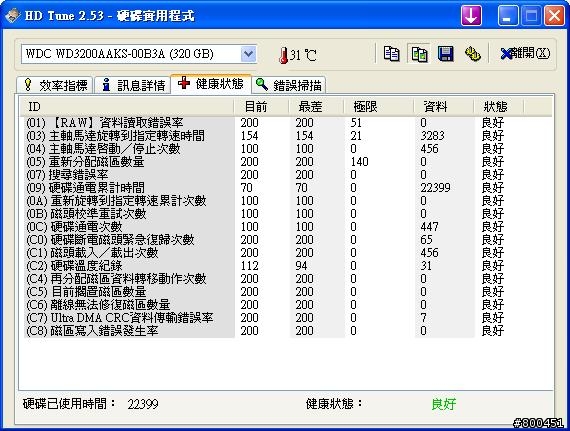The height and width of the screenshot is (431, 570).
Task: Close the HD Tune window
Action: tap(554, 16)
